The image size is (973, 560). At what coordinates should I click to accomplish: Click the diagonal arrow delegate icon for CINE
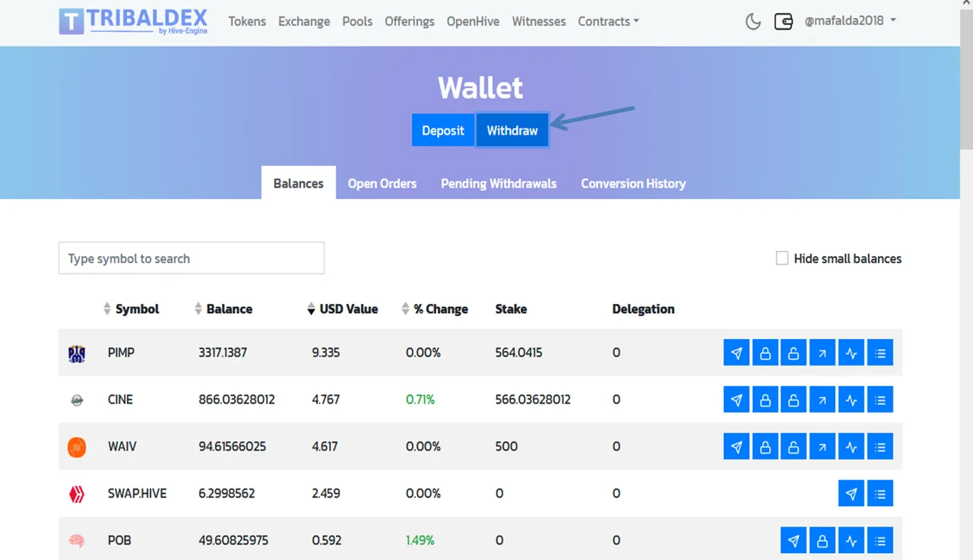point(822,400)
